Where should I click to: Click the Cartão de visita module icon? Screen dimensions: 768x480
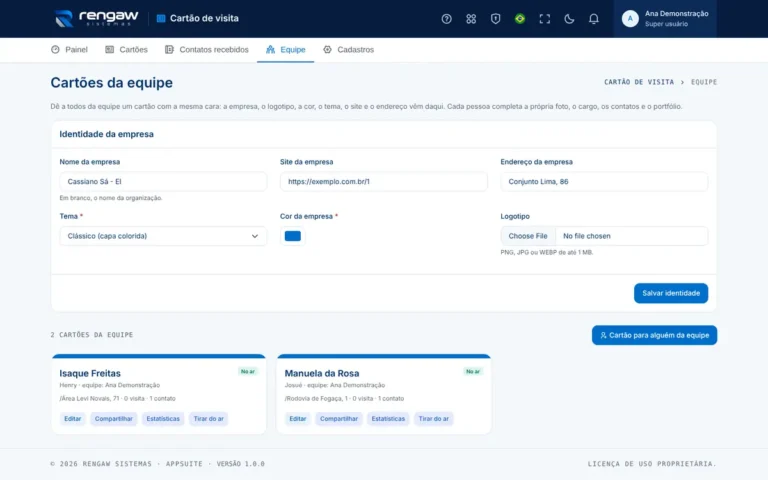click(161, 19)
